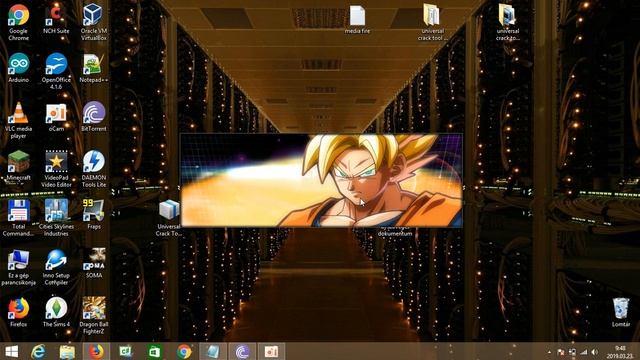The image size is (640, 360).
Task: Select VLC media player shortcut
Action: tap(18, 120)
